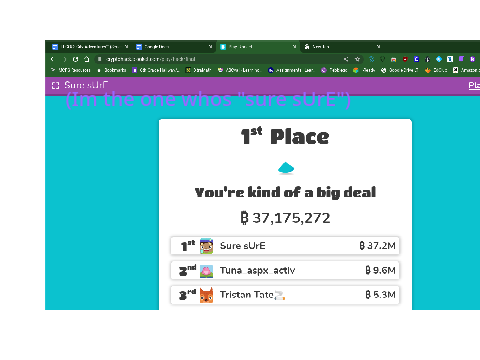The width and height of the screenshot is (480, 360).
Task: Bookmark this page with the star icon
Action: (357, 59)
